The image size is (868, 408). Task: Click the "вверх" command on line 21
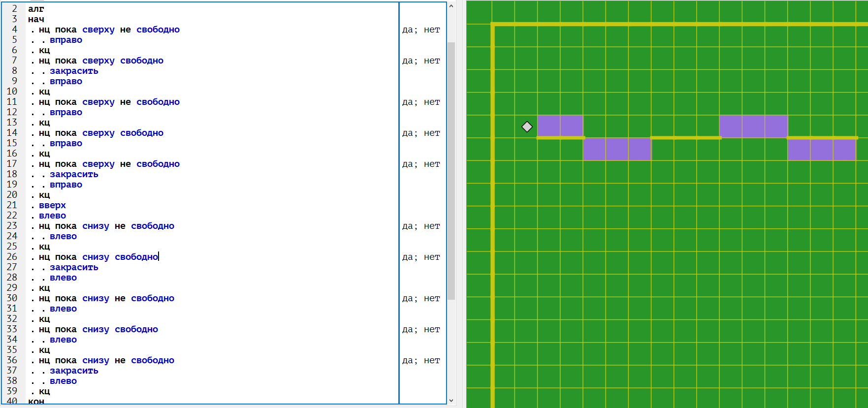pyautogui.click(x=52, y=205)
